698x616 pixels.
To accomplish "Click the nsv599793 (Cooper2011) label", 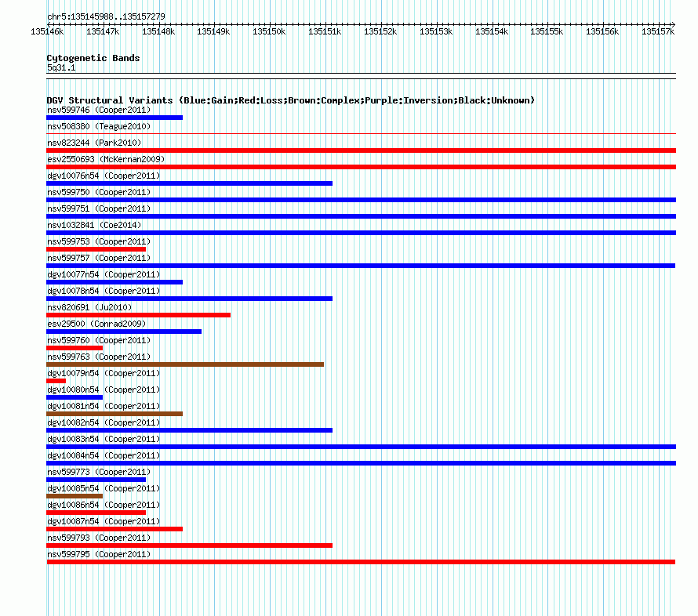I will pos(99,538).
